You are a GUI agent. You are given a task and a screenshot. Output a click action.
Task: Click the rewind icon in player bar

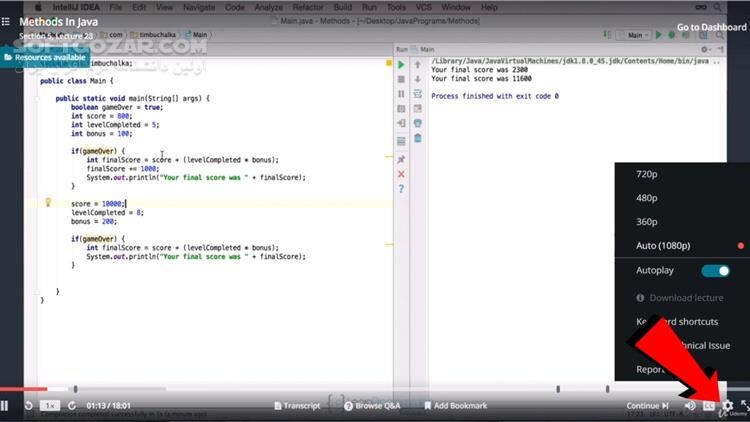pyautogui.click(x=28, y=406)
